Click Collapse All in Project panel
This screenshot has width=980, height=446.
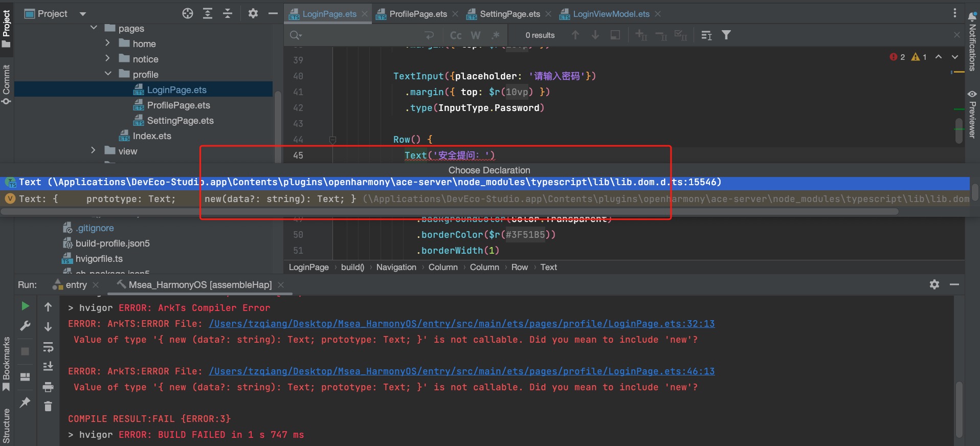[x=228, y=14]
